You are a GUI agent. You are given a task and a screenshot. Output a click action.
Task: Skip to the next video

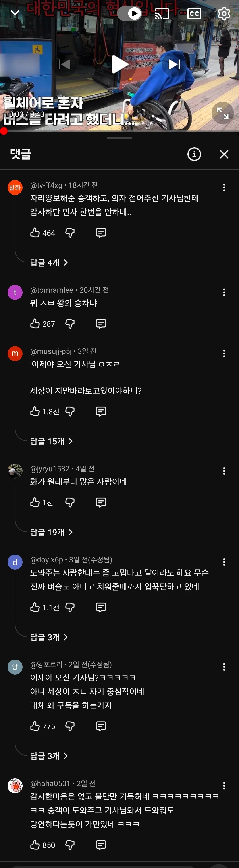[174, 64]
